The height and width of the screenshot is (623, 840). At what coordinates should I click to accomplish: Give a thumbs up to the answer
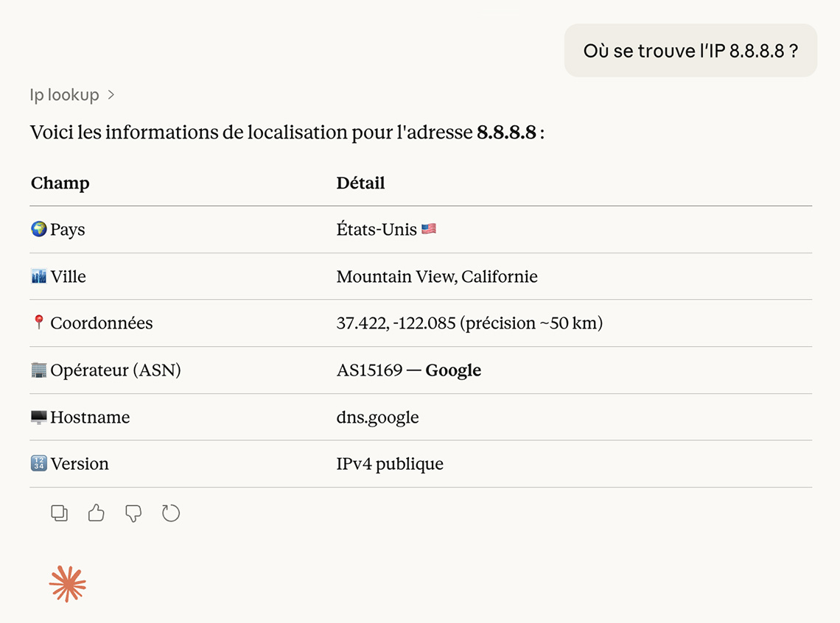pos(96,513)
